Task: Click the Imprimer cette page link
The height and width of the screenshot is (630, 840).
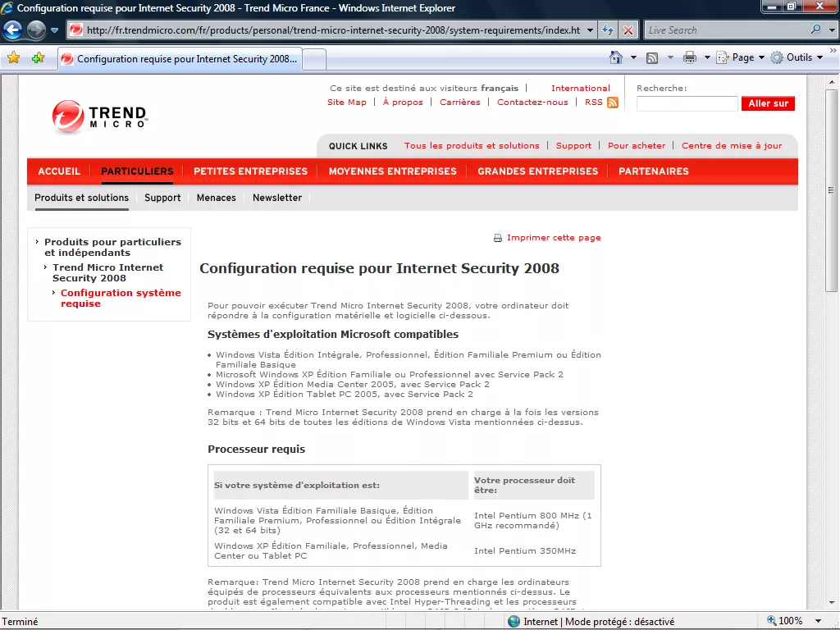Action: pyautogui.click(x=554, y=238)
